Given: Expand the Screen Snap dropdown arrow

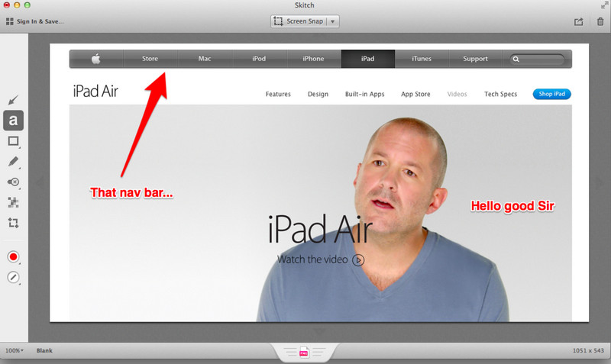Looking at the screenshot, I should [334, 21].
